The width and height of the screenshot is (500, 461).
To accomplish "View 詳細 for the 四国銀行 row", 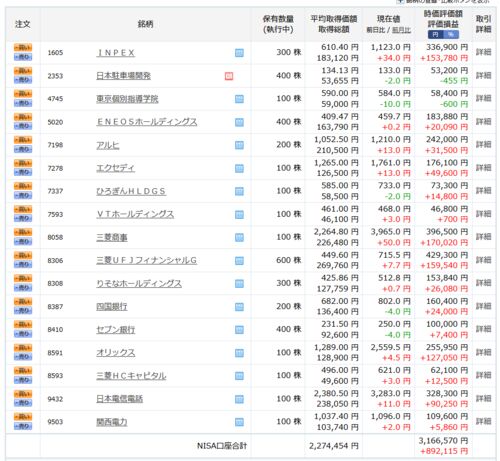I will (483, 306).
